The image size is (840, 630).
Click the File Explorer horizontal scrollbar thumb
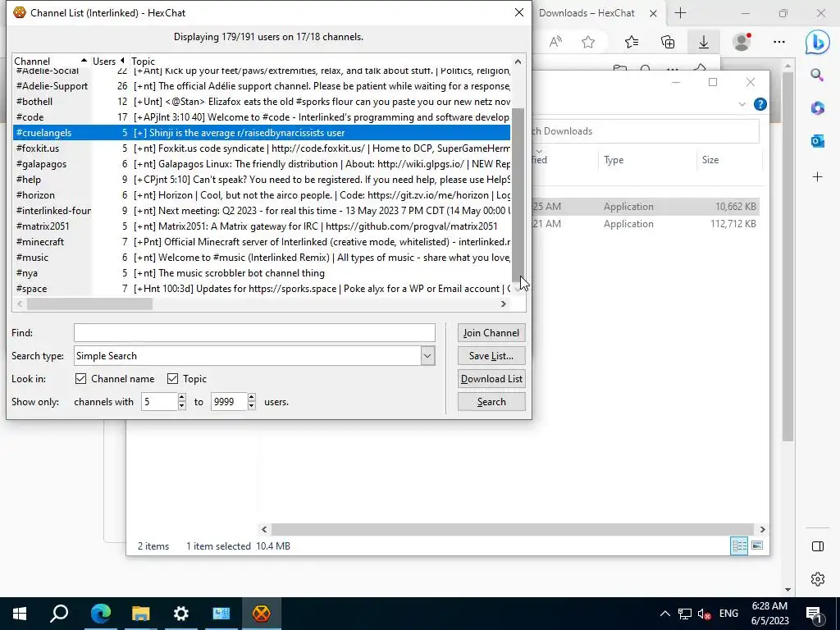pyautogui.click(x=512, y=529)
